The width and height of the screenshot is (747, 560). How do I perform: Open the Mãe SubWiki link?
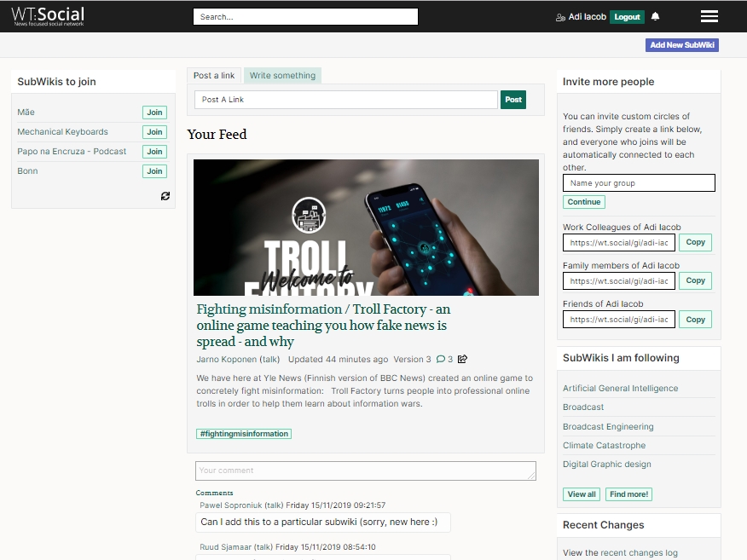[26, 113]
